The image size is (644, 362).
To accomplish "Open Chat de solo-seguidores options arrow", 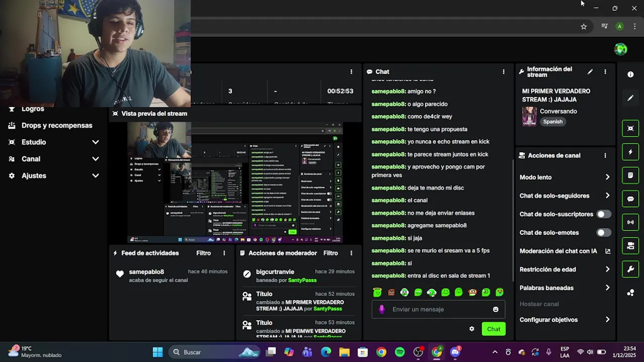I will coord(607,196).
